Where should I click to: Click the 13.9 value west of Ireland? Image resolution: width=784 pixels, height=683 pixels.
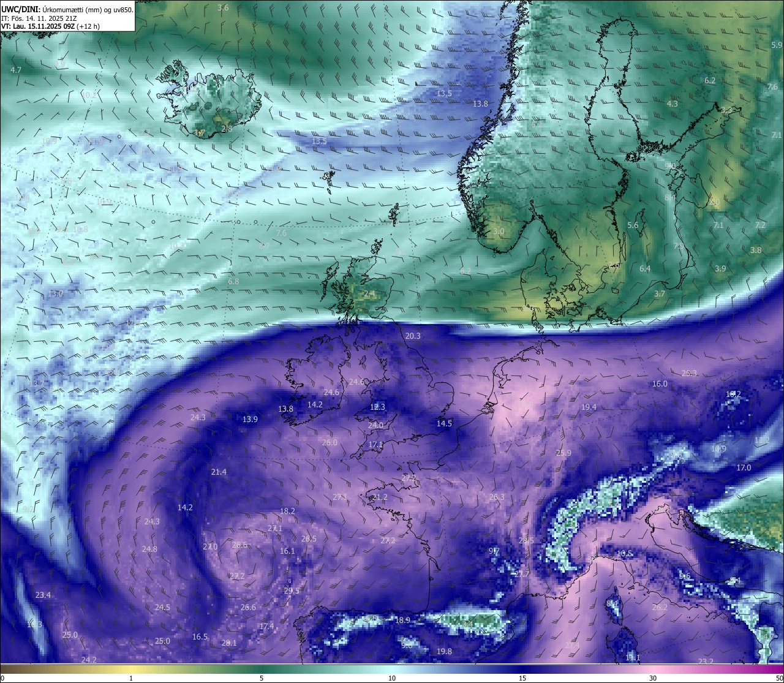point(250,419)
